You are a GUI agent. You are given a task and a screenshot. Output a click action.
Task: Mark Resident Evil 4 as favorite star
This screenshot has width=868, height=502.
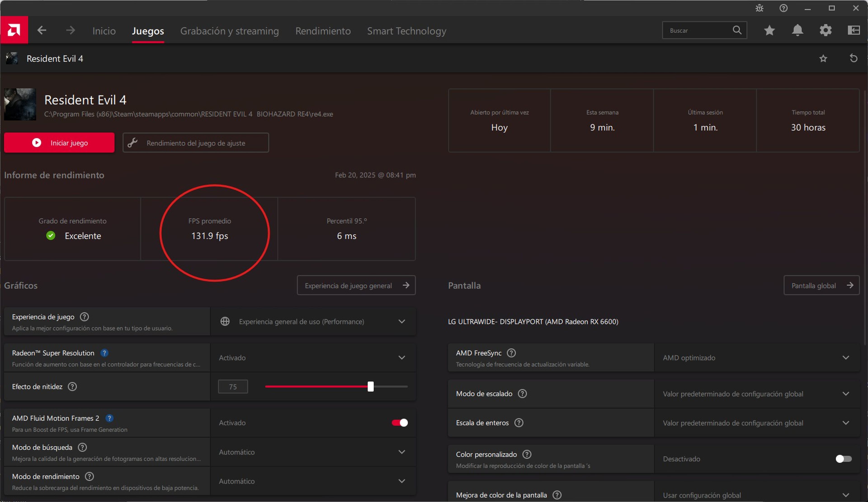823,59
